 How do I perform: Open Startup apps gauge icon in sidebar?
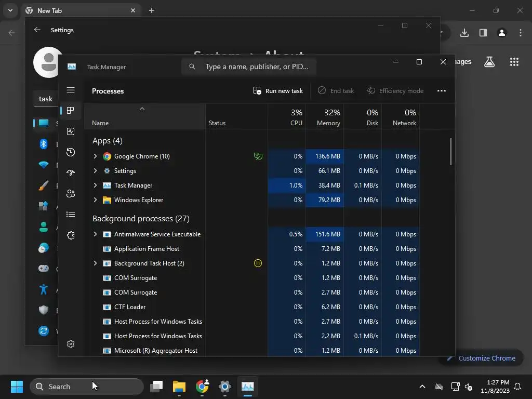pyautogui.click(x=71, y=172)
